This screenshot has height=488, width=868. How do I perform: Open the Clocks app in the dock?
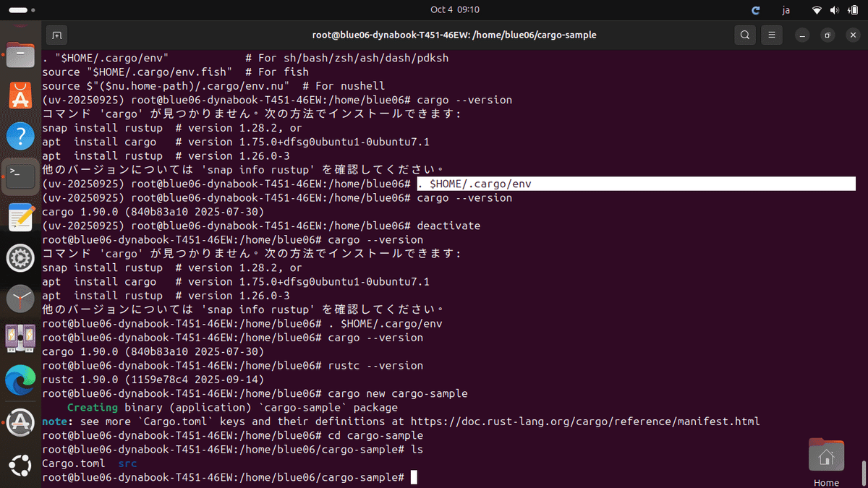coord(20,298)
